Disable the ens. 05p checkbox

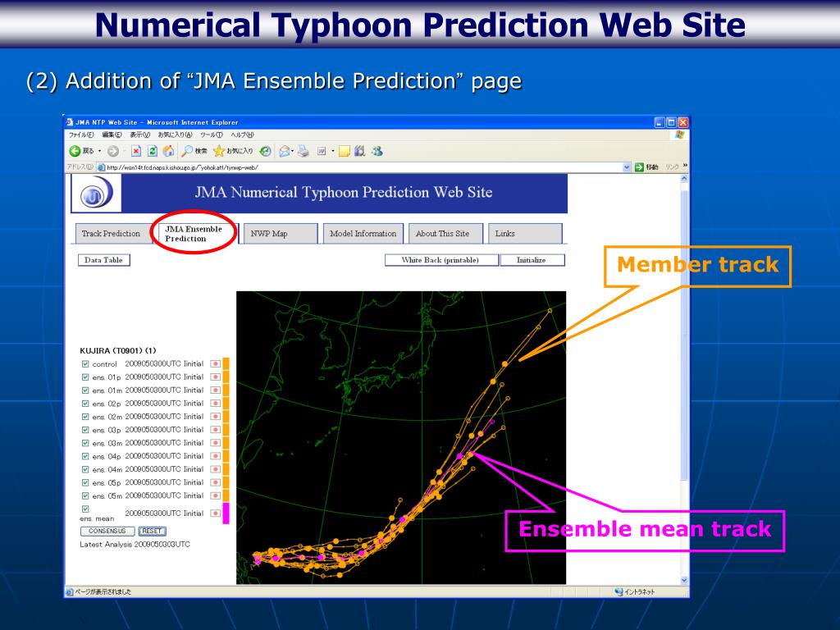(x=85, y=482)
